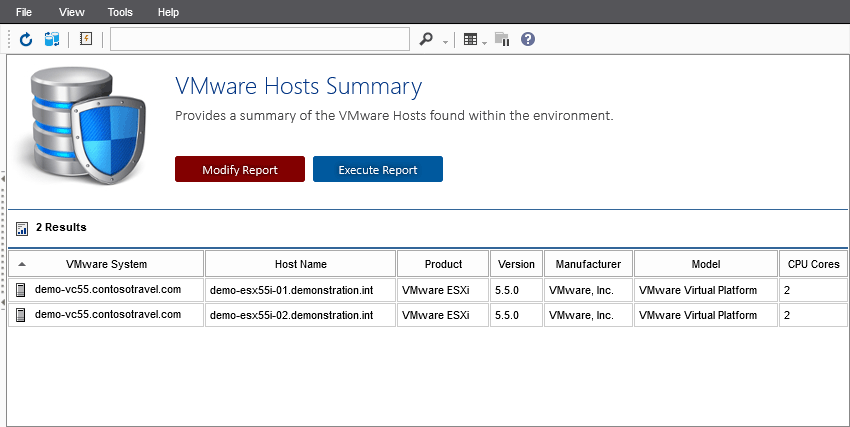The width and height of the screenshot is (850, 427).
Task: Click the results chart icon beside 2 Results
Action: (22, 228)
